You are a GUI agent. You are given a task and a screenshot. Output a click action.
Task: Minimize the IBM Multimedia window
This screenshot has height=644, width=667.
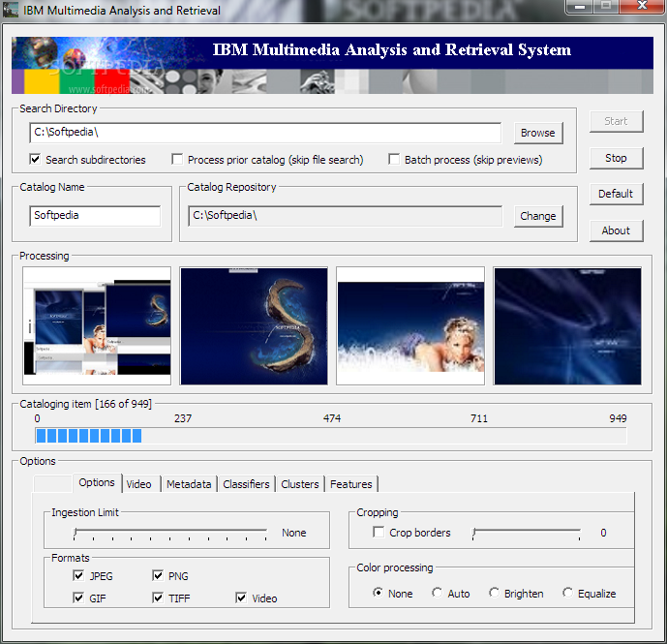pos(579,7)
